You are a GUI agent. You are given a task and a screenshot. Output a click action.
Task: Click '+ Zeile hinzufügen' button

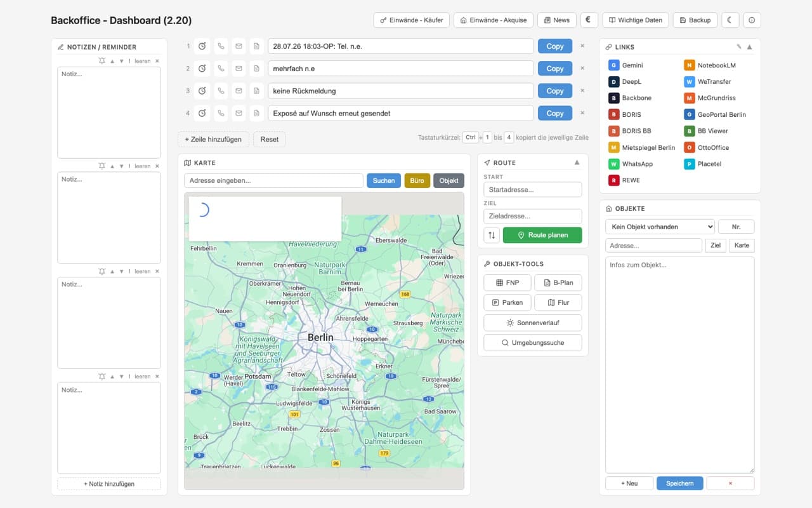(213, 139)
